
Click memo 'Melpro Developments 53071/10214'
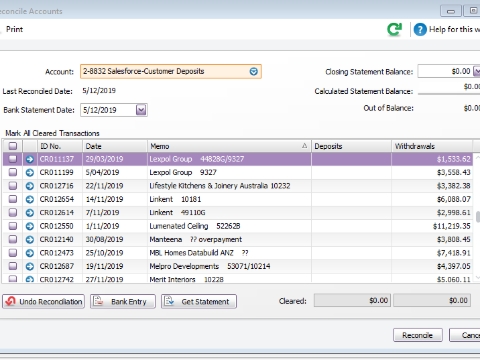pyautogui.click(x=210, y=266)
